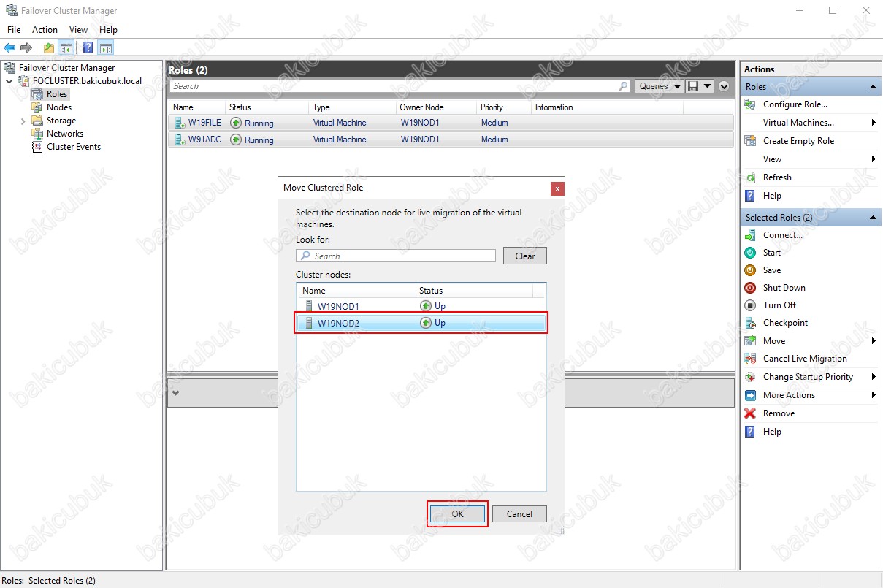The image size is (883, 588).
Task: Open the Action menu
Action: 45,30
